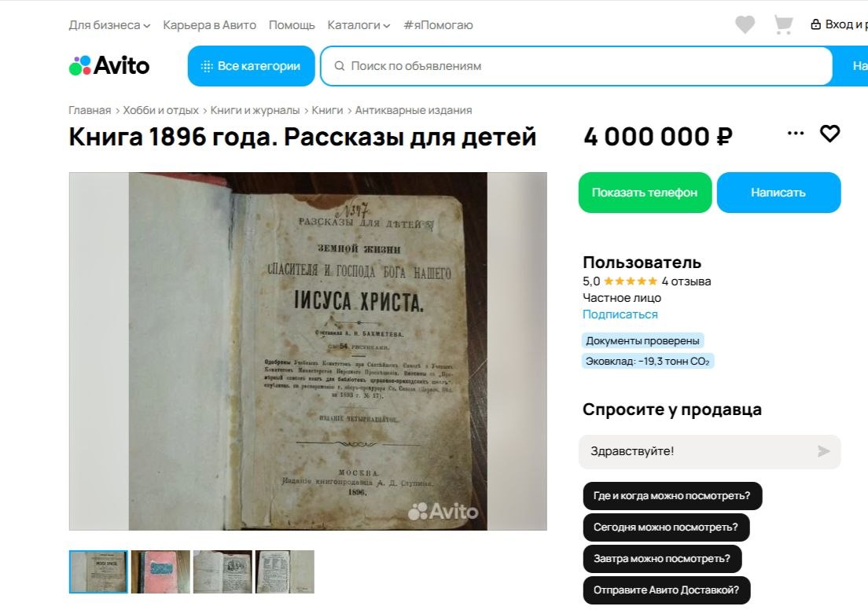Add listing to favorites with heart outline
The image size is (868, 610).
tap(829, 134)
